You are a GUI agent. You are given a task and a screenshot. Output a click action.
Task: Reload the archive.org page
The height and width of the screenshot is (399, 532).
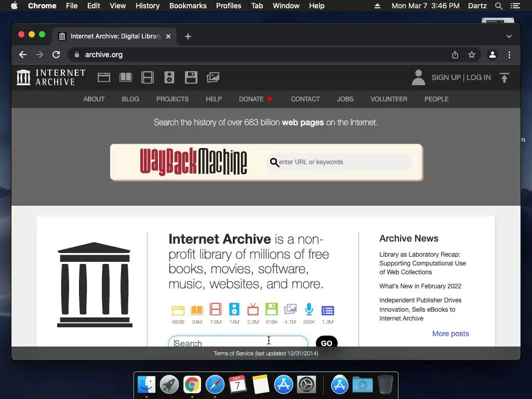pyautogui.click(x=56, y=55)
